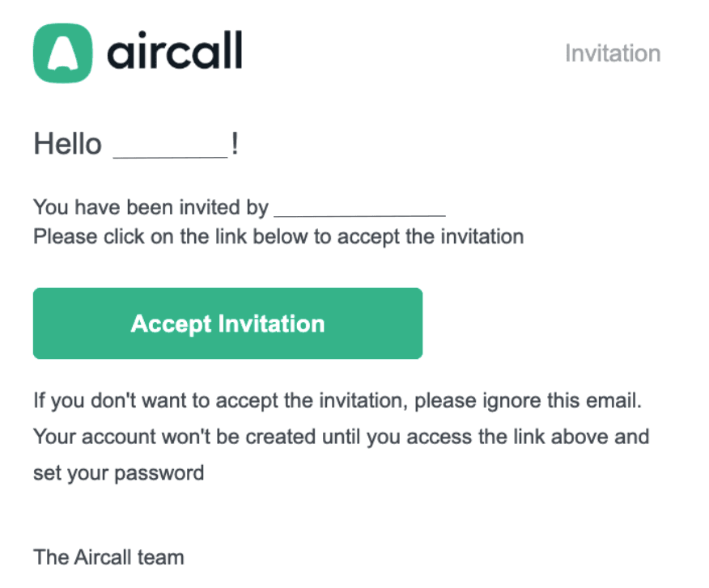This screenshot has height=588, width=709.
Task: Select the email header row
Action: click(354, 53)
